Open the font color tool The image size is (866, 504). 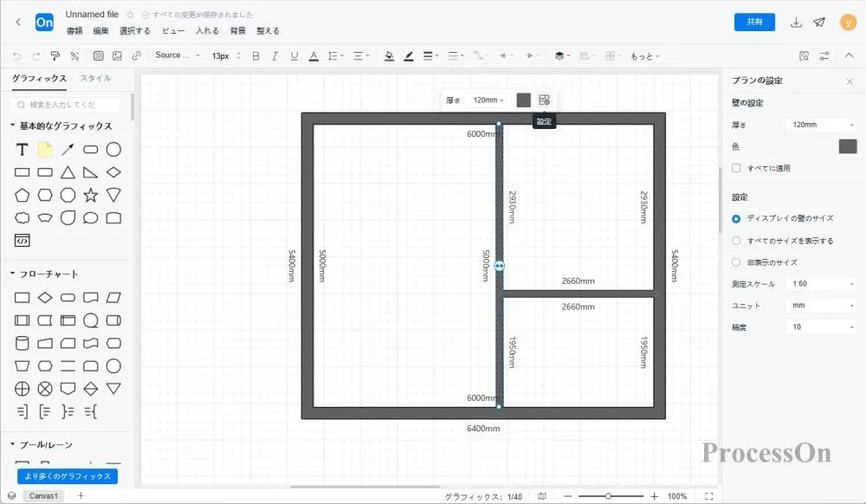click(313, 55)
